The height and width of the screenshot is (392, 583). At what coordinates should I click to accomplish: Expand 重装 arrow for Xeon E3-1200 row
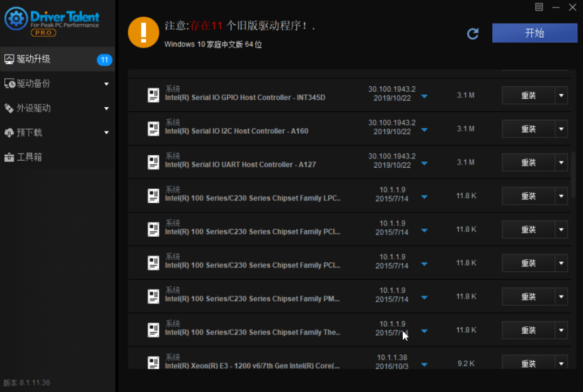tap(561, 363)
